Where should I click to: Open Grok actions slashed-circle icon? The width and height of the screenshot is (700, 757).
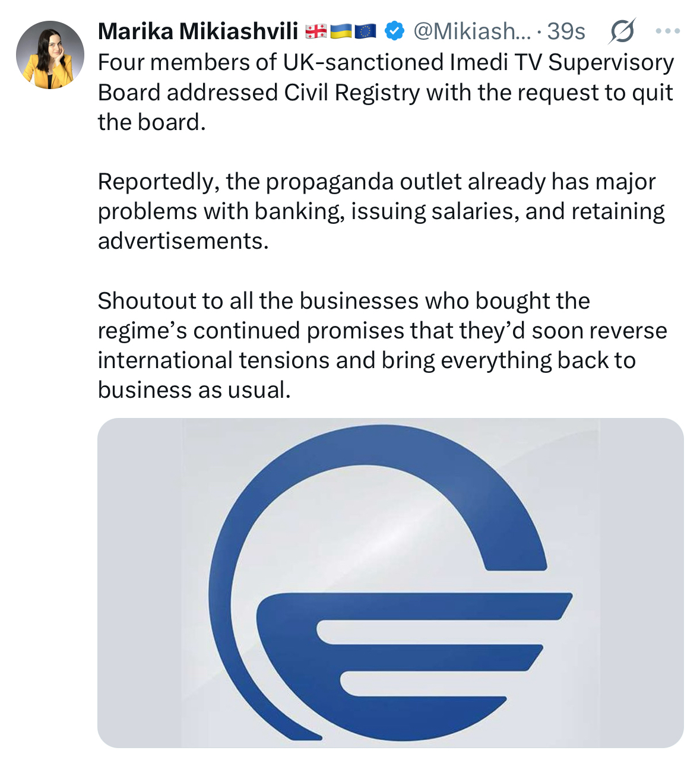pyautogui.click(x=621, y=31)
